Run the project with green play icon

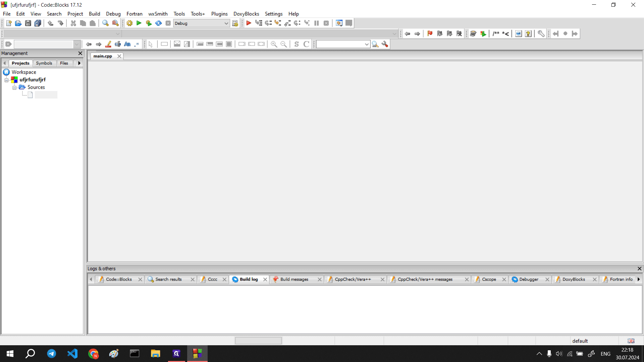tap(139, 23)
